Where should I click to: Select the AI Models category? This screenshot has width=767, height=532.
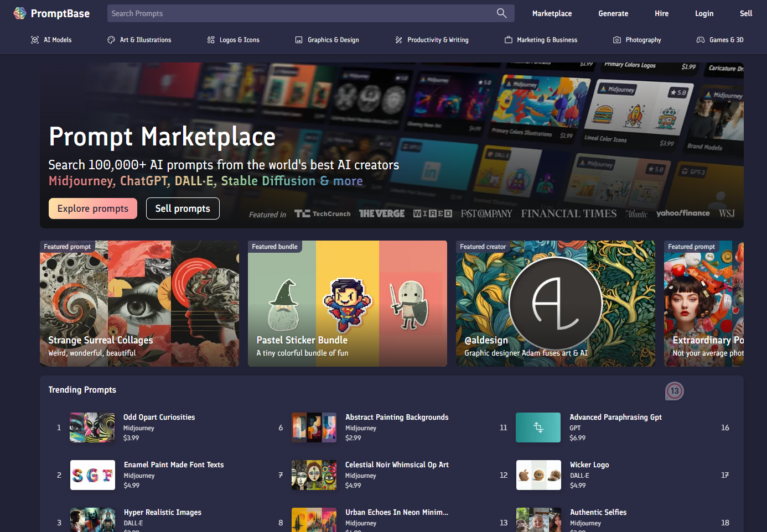tap(51, 40)
